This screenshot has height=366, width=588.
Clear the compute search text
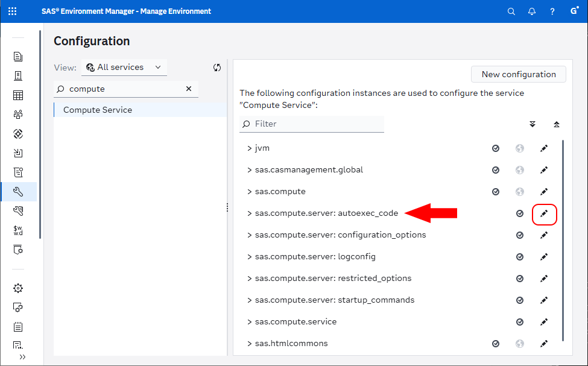click(x=189, y=89)
